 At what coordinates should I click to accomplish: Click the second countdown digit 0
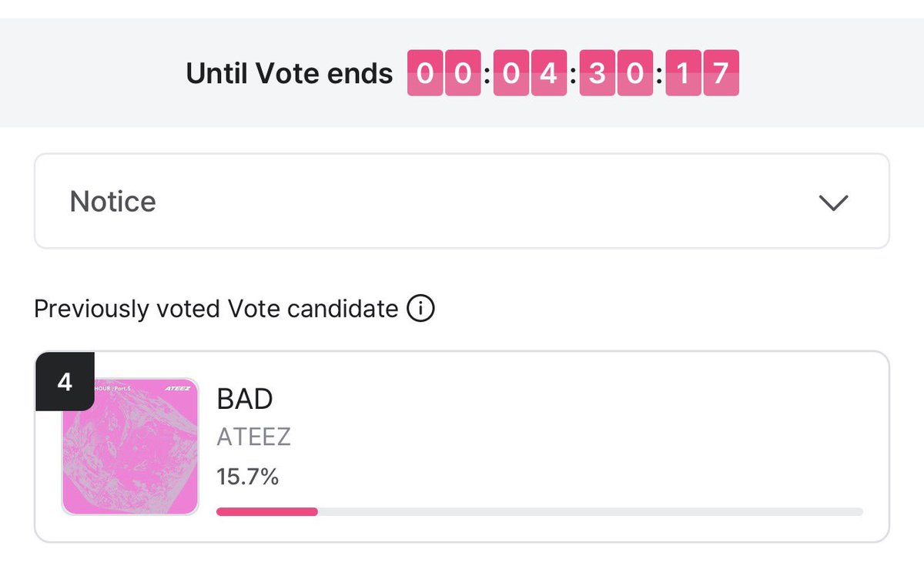pos(462,73)
